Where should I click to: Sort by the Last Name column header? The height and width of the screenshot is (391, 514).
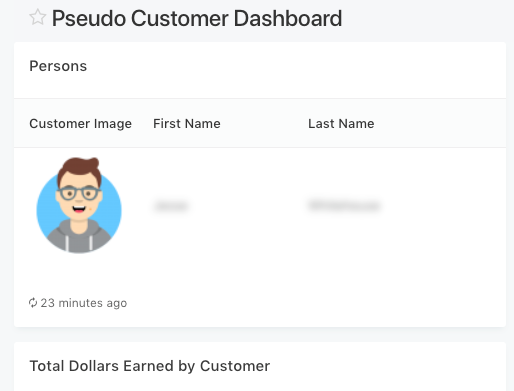pyautogui.click(x=341, y=124)
